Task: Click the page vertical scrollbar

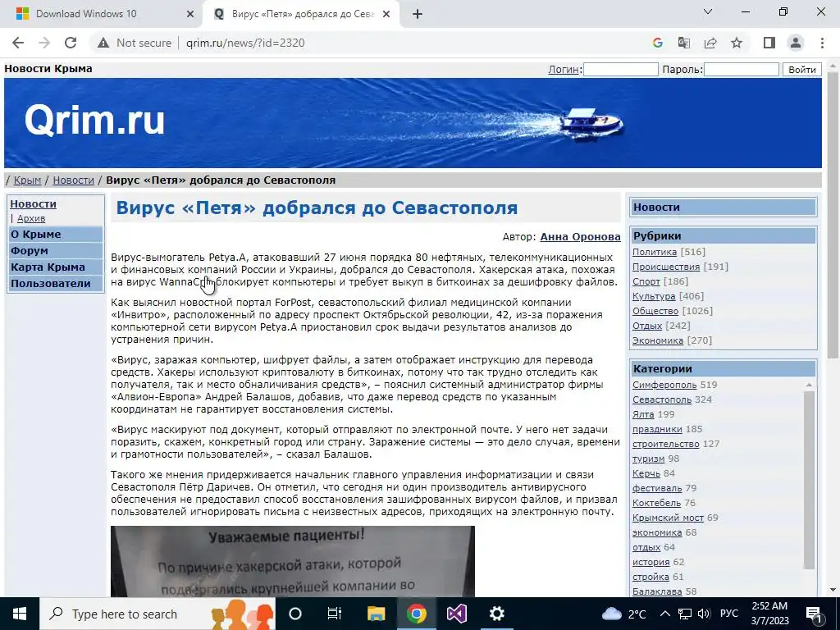Action: [x=833, y=214]
